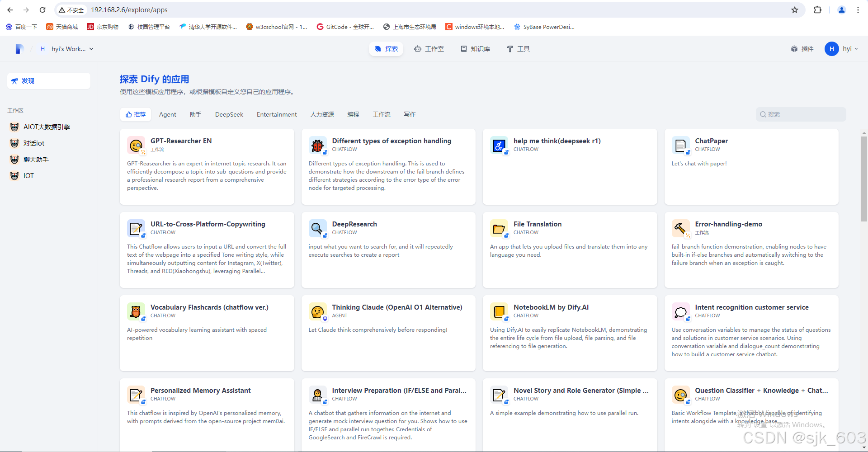Select the 人力资源 category tab

(x=322, y=114)
